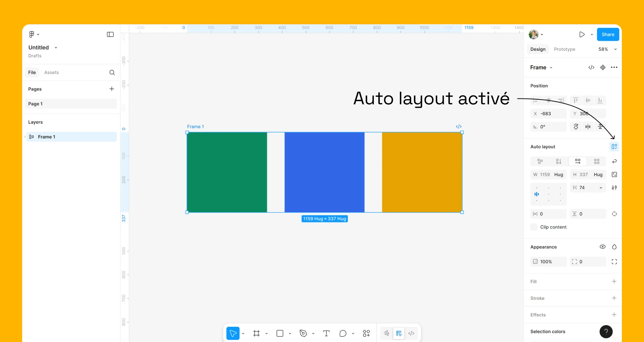Select the Pen tool
Viewport: 644px width, 342px height.
pos(303,333)
